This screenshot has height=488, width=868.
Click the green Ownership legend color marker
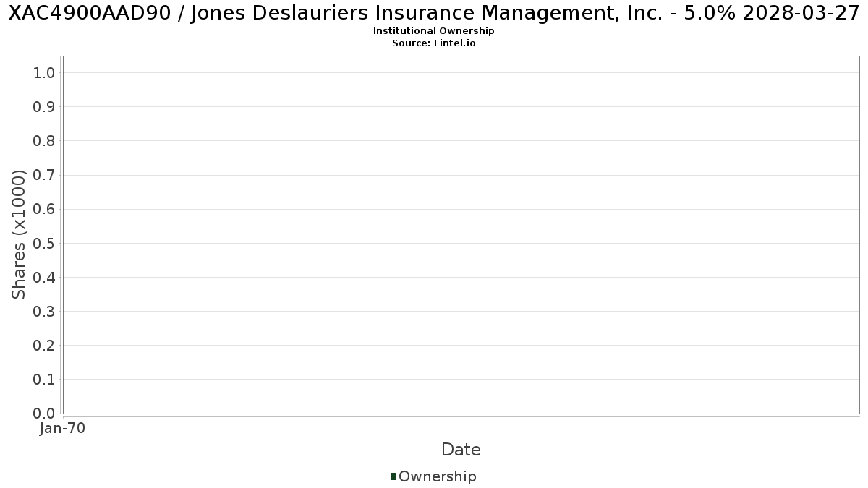point(393,476)
